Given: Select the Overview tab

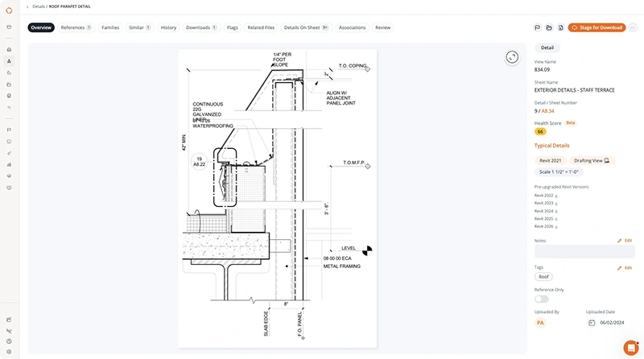Looking at the screenshot, I should [x=41, y=27].
